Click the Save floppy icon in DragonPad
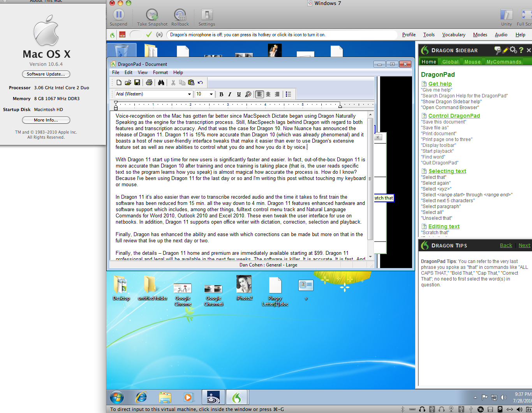Viewport: 532px width, 413px height. click(x=137, y=83)
